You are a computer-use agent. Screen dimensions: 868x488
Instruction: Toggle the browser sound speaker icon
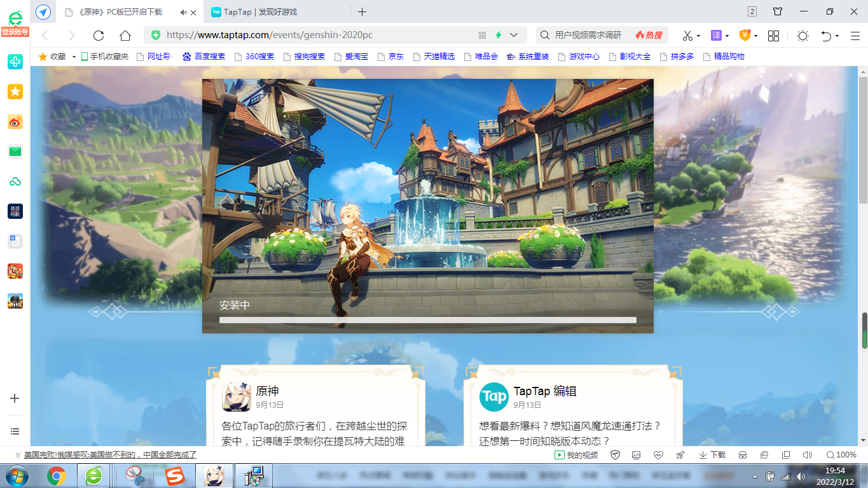pyautogui.click(x=808, y=455)
